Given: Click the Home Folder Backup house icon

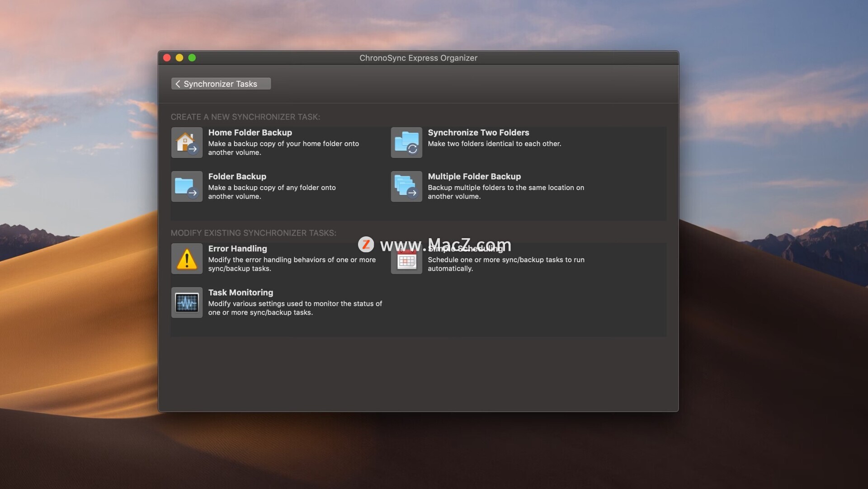Looking at the screenshot, I should pos(187,142).
